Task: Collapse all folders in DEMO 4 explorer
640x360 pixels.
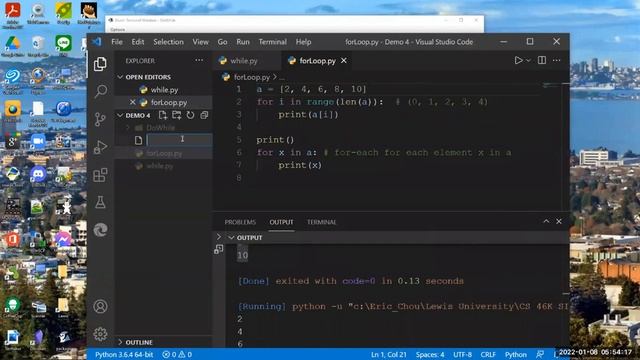Action: pyautogui.click(x=204, y=115)
